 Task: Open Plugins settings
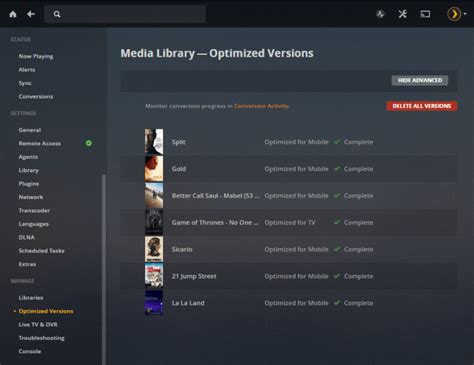pyautogui.click(x=29, y=184)
